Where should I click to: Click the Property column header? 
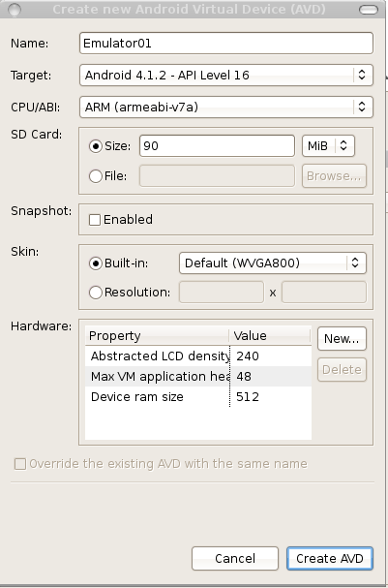(x=158, y=335)
